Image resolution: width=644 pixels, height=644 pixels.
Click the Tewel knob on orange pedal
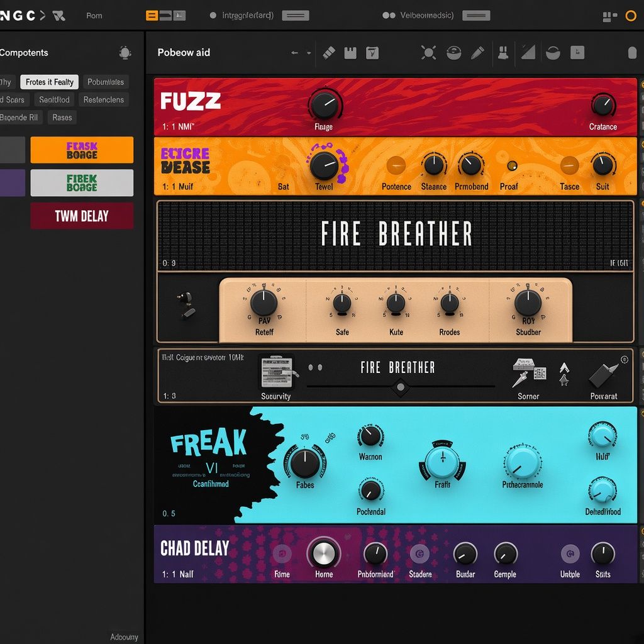(x=324, y=165)
